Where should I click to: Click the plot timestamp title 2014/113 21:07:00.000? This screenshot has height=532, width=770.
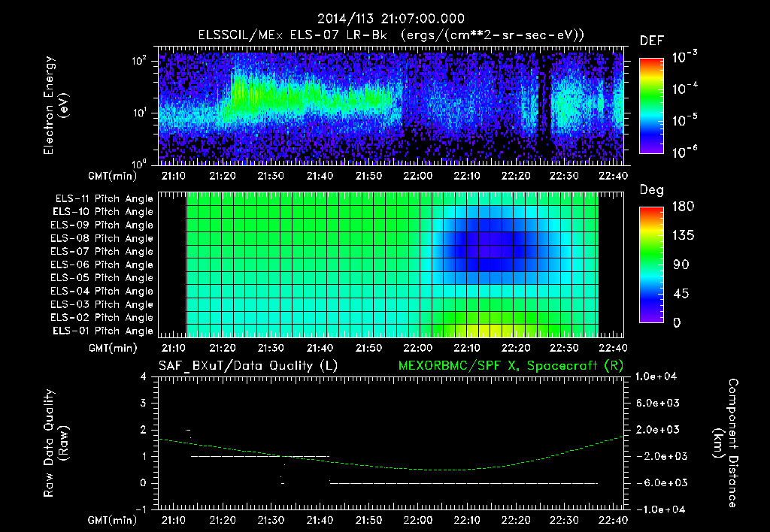coord(390,19)
